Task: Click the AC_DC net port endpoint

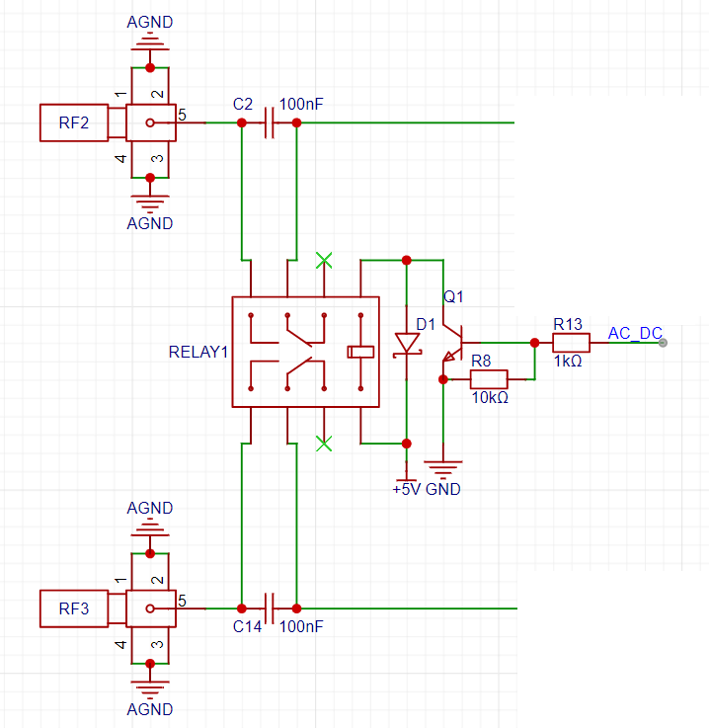Action: [663, 343]
